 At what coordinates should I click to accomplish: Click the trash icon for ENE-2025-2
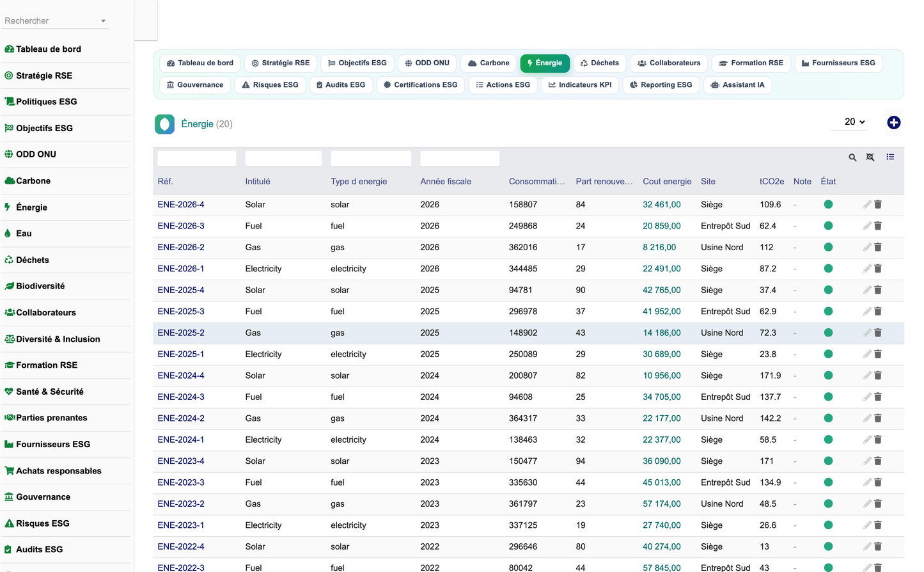(x=877, y=333)
